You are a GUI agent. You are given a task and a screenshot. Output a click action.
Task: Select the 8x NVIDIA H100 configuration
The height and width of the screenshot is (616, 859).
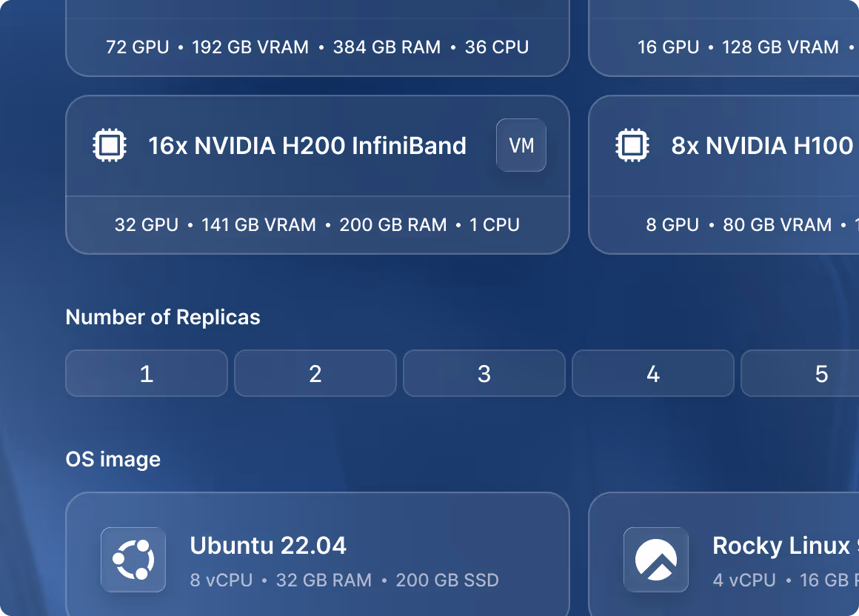click(x=723, y=175)
